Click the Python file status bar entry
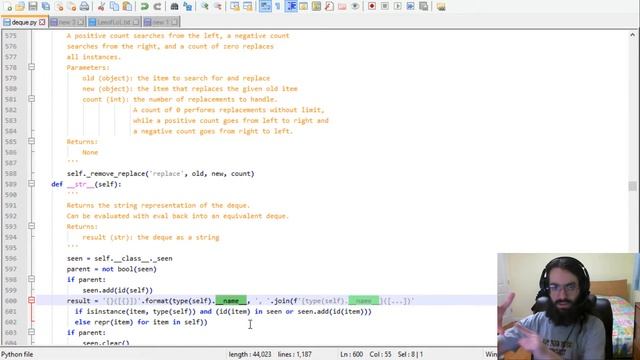 17,354
